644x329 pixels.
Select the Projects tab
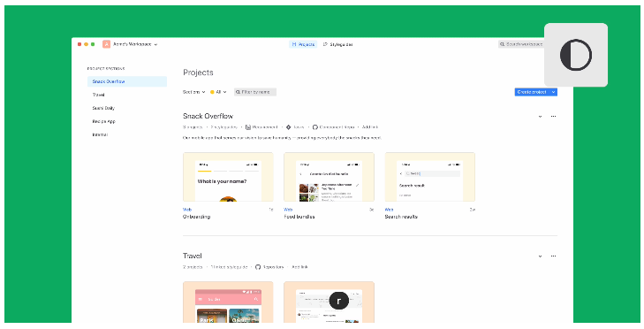(303, 44)
